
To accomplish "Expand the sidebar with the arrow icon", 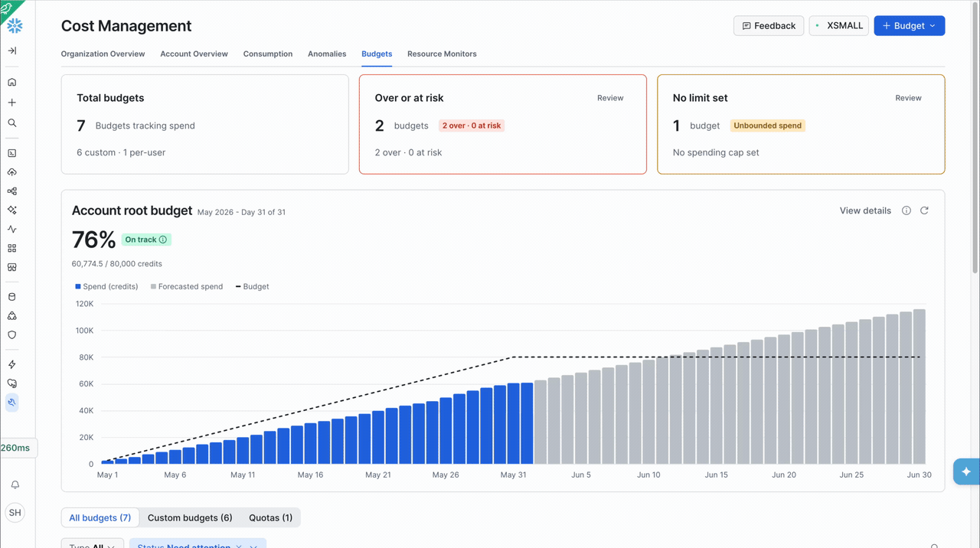I will (x=11, y=51).
